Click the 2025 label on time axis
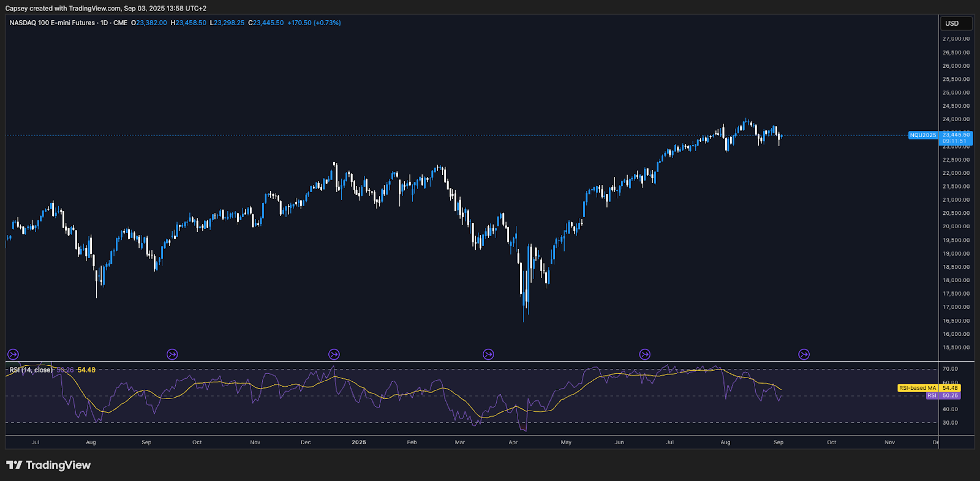980x481 pixels. pyautogui.click(x=359, y=442)
